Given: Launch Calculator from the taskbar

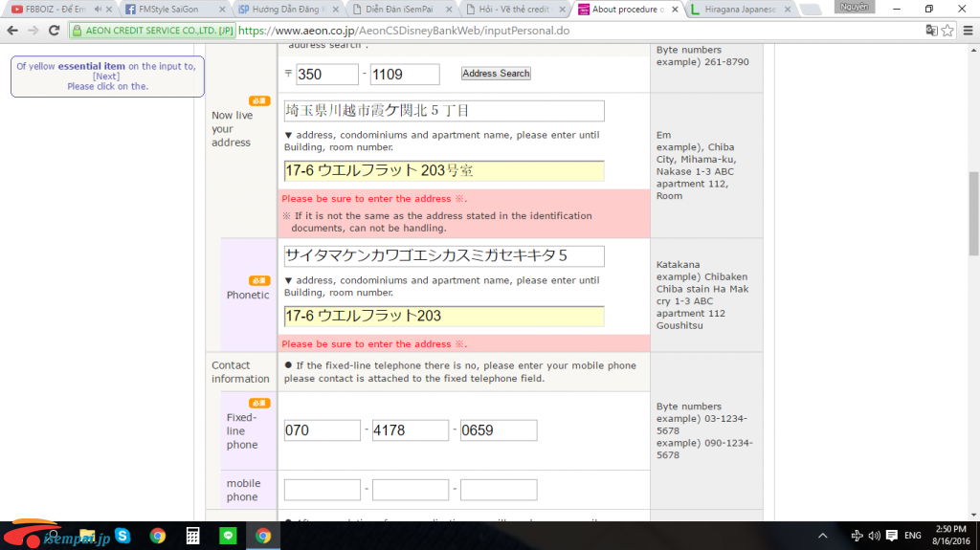Looking at the screenshot, I should [x=192, y=536].
